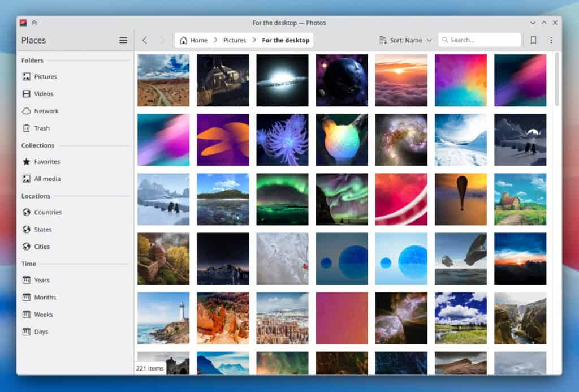Image resolution: width=579 pixels, height=392 pixels.
Task: Open the orange purple abstract shapes thumbnail
Action: pos(223,140)
